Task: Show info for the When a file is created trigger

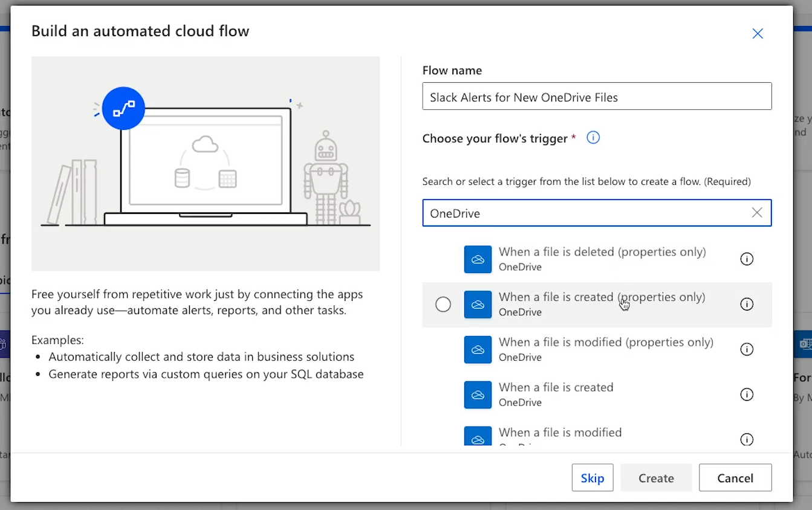Action: 747,395
